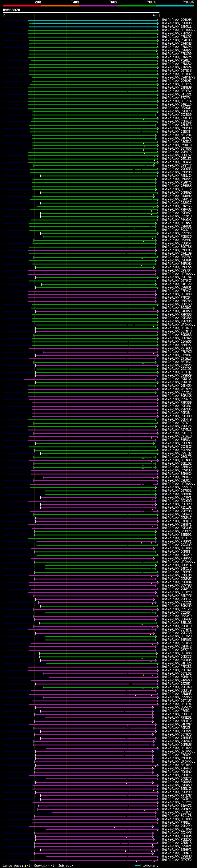Open the UniRef100_B9R8D0 hit label

pyautogui.click(x=177, y=23)
